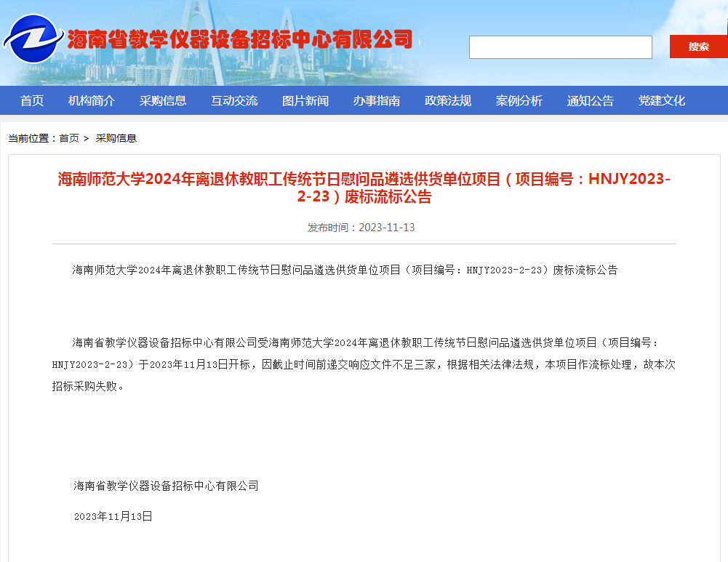Select the 政策法规 navigation item
728x562 pixels.
tap(448, 101)
